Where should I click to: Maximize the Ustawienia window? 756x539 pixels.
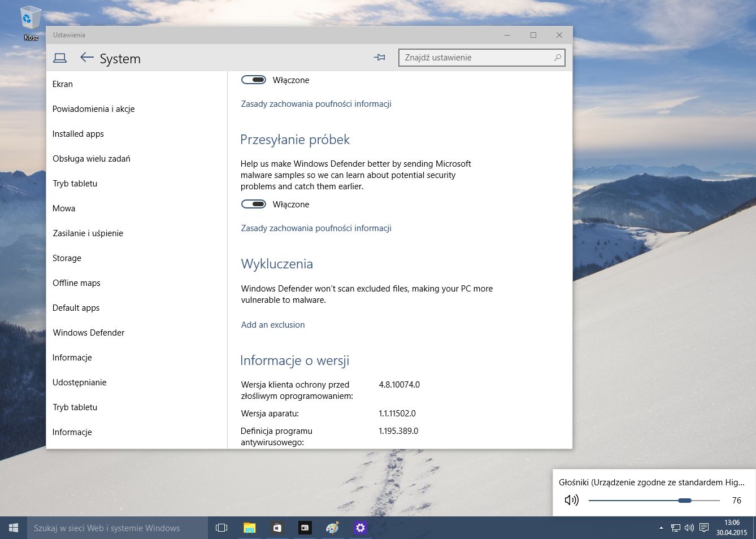(533, 35)
